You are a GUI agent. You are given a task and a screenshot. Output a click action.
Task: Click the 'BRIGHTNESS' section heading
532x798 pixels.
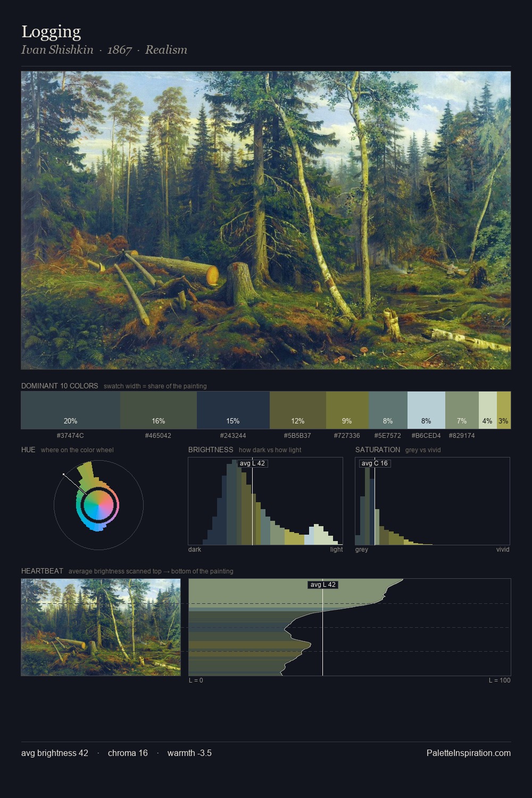211,450
